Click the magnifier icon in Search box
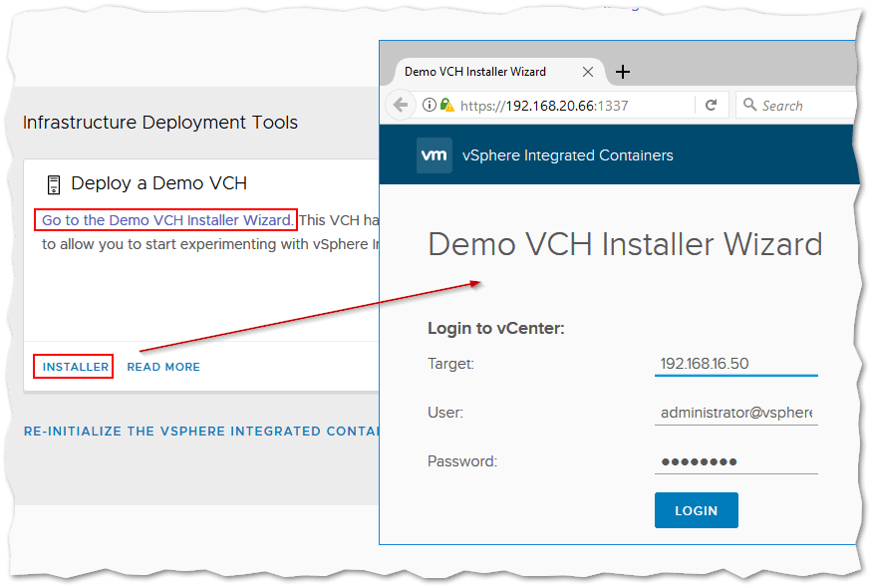The image size is (872, 588). 749,105
